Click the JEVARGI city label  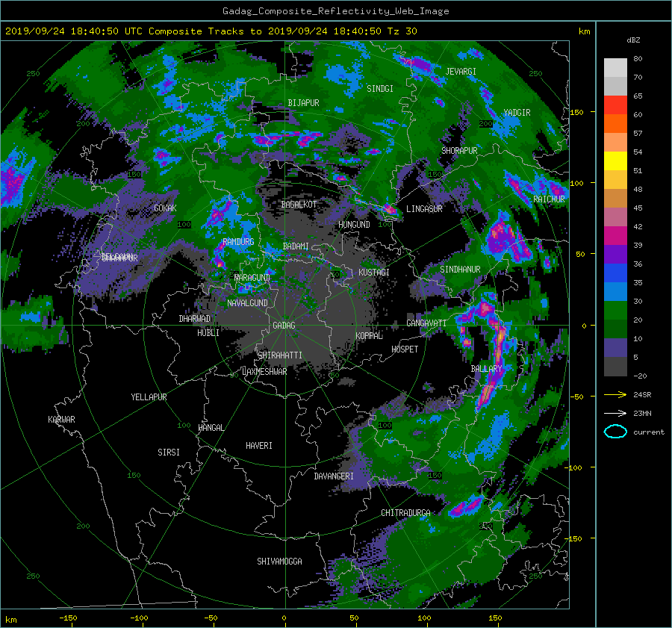(x=461, y=72)
